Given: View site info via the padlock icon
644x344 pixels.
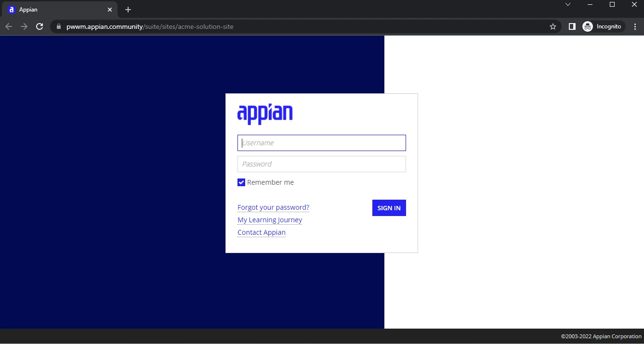Looking at the screenshot, I should coord(59,26).
